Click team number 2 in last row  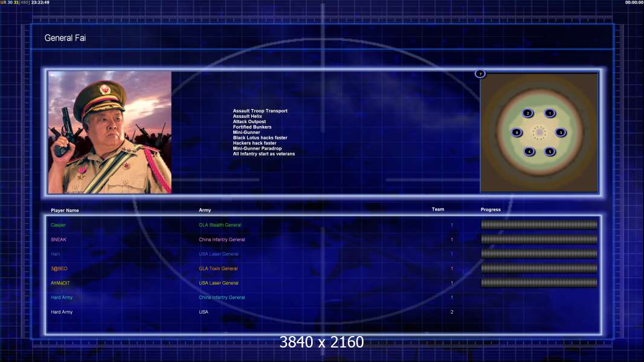(452, 312)
